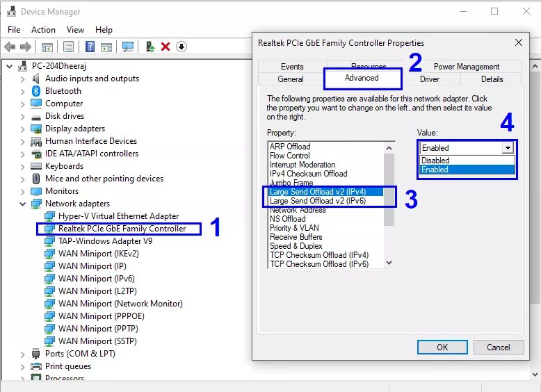This screenshot has width=541, height=392.
Task: Click the Computer category icon
Action: click(x=36, y=104)
